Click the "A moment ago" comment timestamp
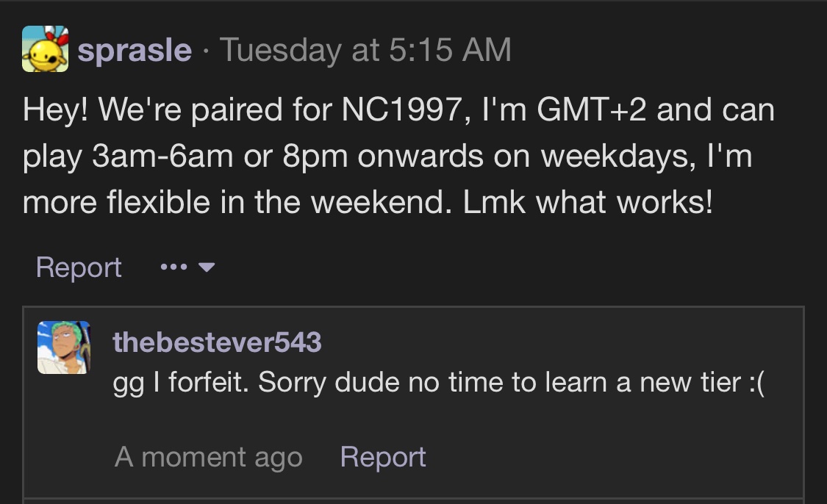 [x=208, y=457]
